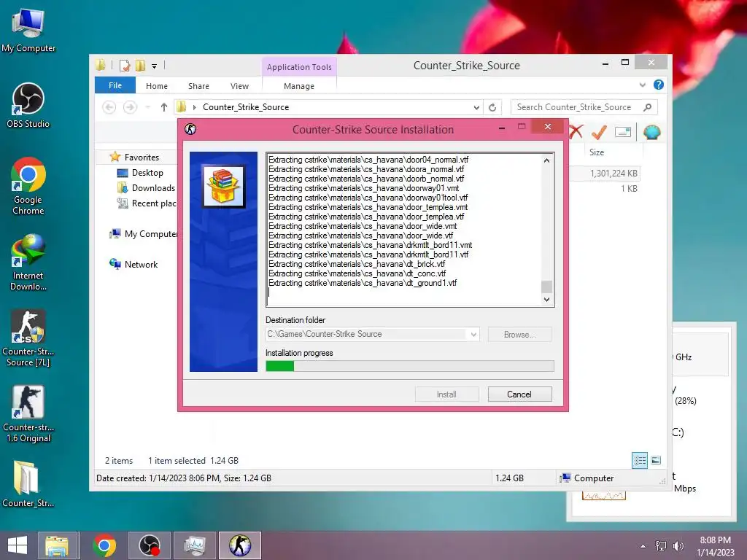Expand the ribbon with the chevron
The width and height of the screenshot is (747, 560).
coord(642,85)
